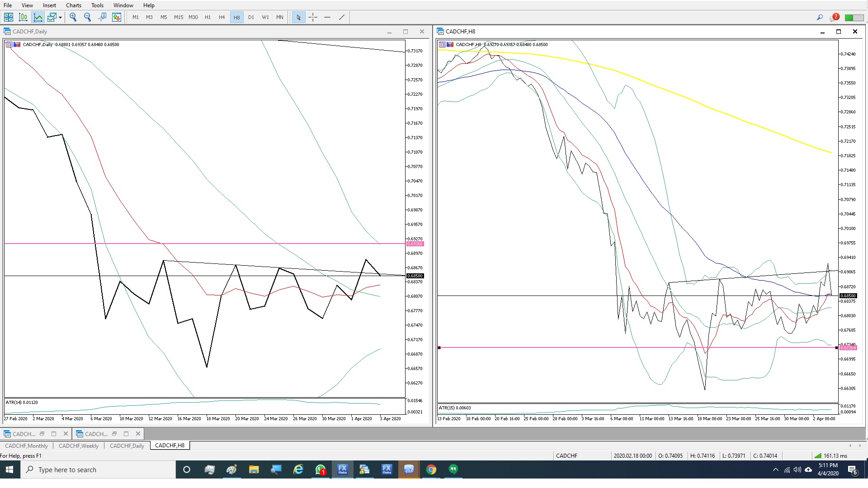Toggle the H8 timeframe button
Screen dimensions: 868x488
click(237, 17)
